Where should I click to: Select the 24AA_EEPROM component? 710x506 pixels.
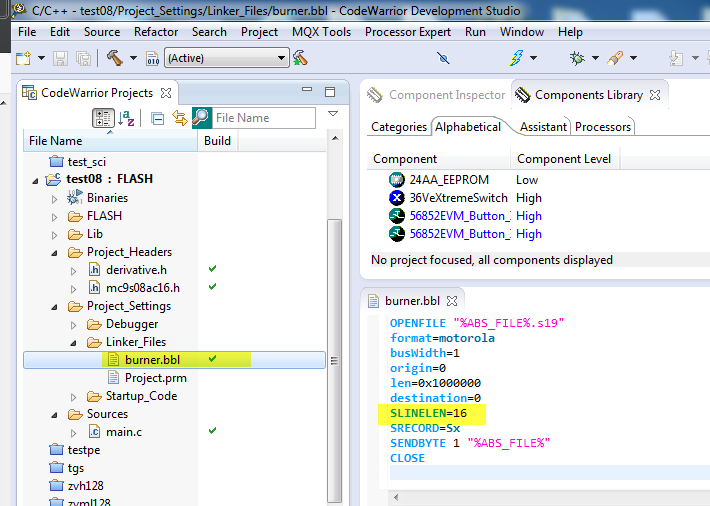click(449, 180)
